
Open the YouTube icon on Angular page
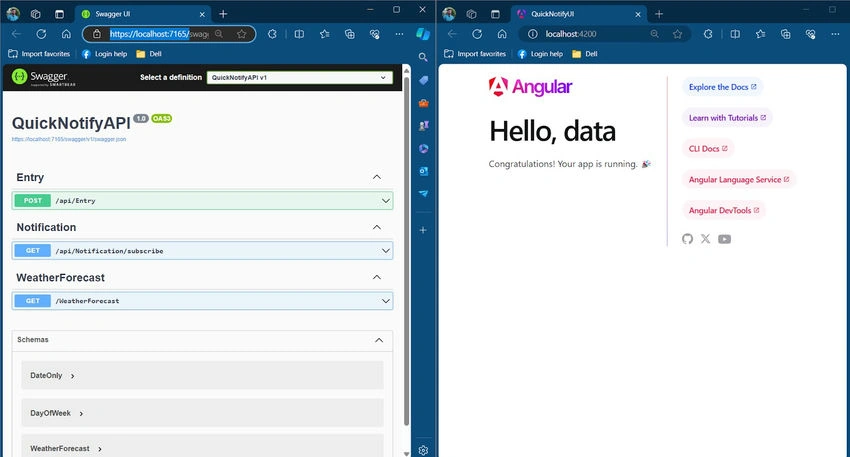pyautogui.click(x=724, y=239)
